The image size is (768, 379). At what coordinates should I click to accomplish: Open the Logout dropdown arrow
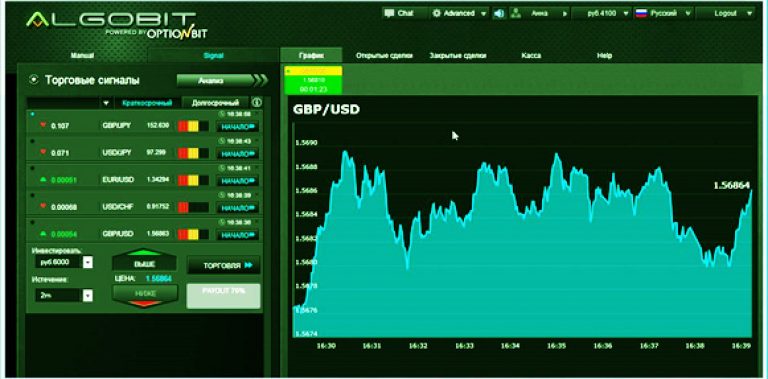(x=749, y=14)
